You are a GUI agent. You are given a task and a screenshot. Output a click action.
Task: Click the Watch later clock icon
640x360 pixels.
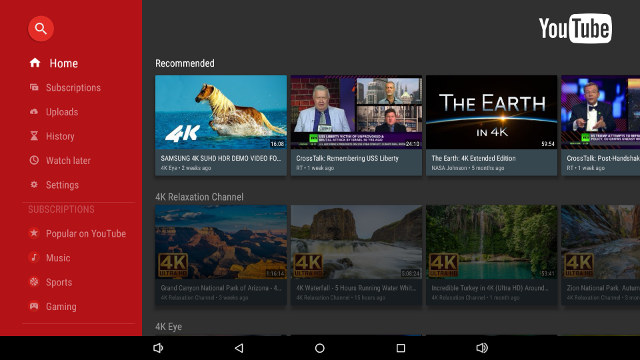click(34, 160)
